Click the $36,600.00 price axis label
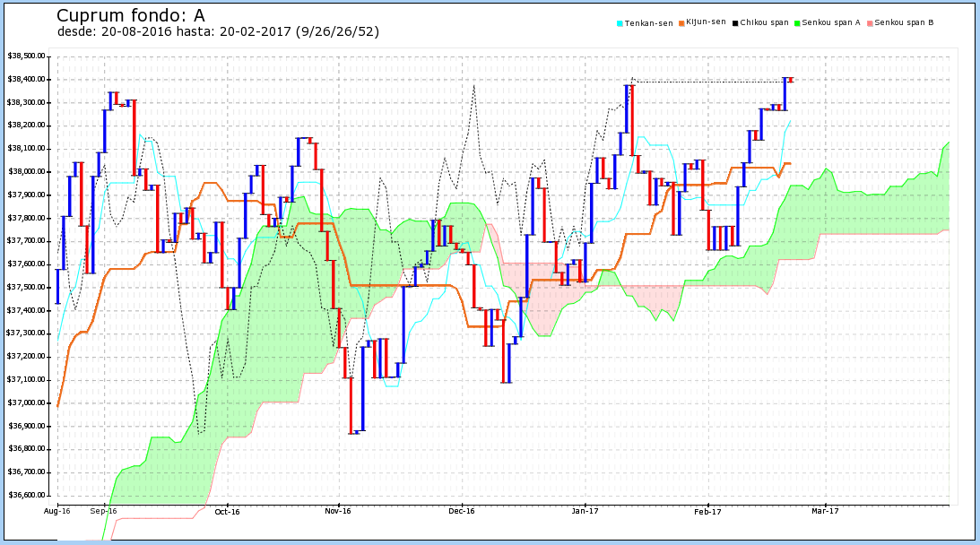The image size is (980, 545). (x=26, y=495)
